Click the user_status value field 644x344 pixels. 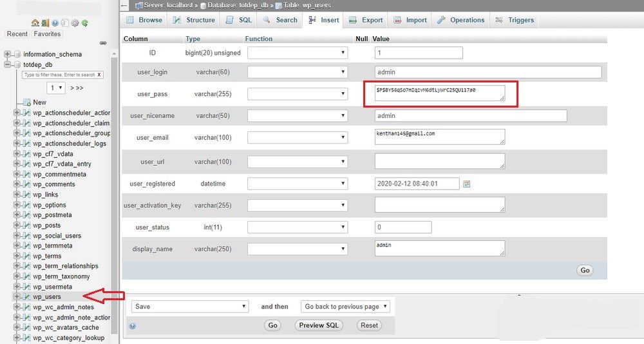click(x=403, y=227)
